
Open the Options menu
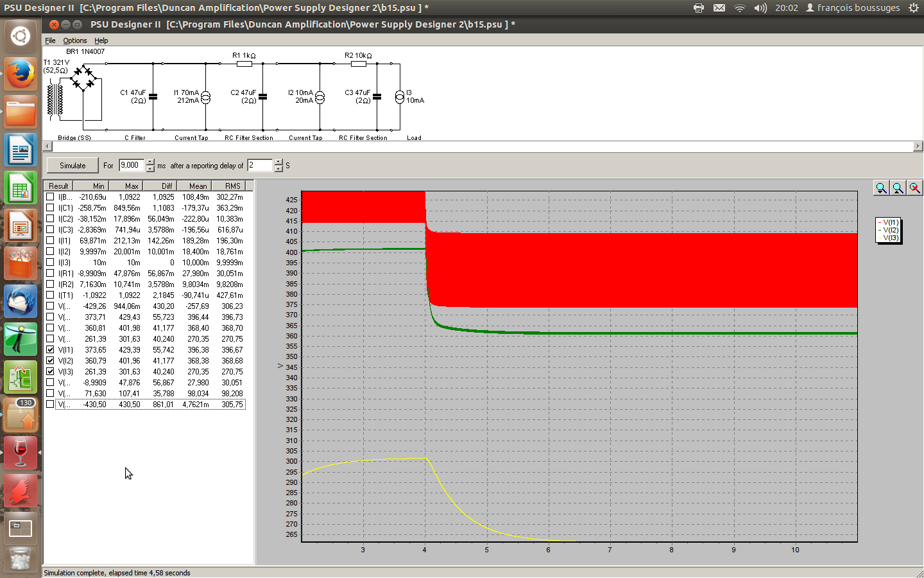tap(74, 40)
